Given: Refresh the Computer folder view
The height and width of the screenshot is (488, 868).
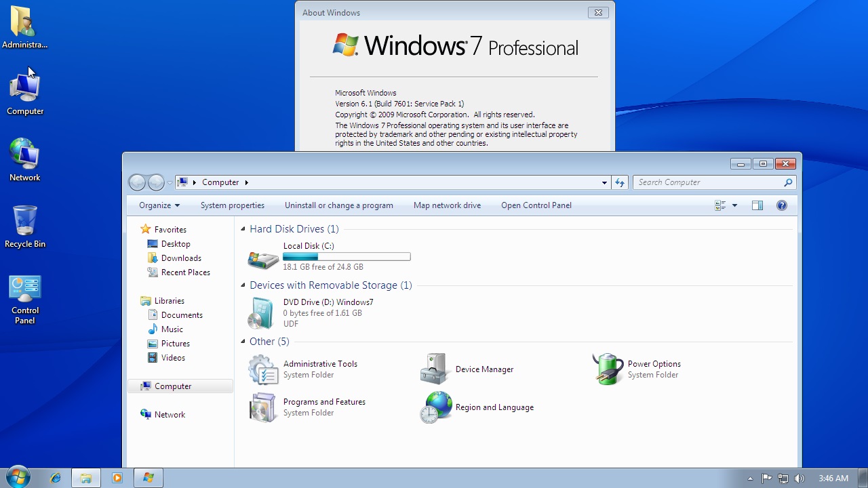Looking at the screenshot, I should (619, 182).
